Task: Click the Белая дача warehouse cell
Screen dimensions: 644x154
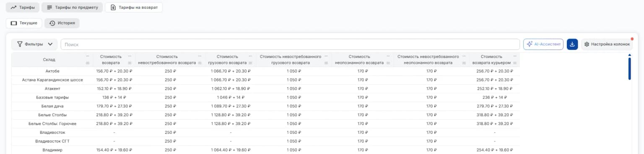Action: pyautogui.click(x=52, y=106)
